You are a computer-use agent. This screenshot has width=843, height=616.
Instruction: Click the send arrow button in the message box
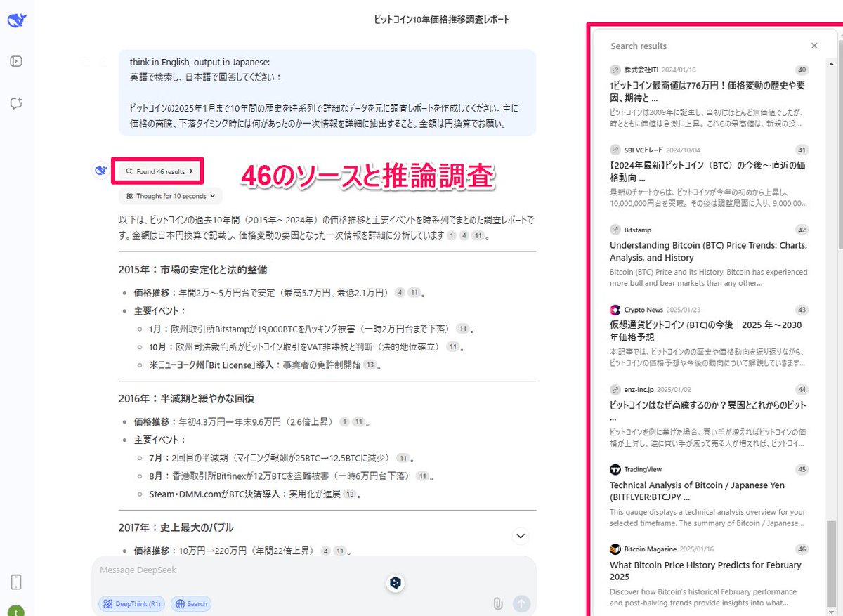[521, 603]
